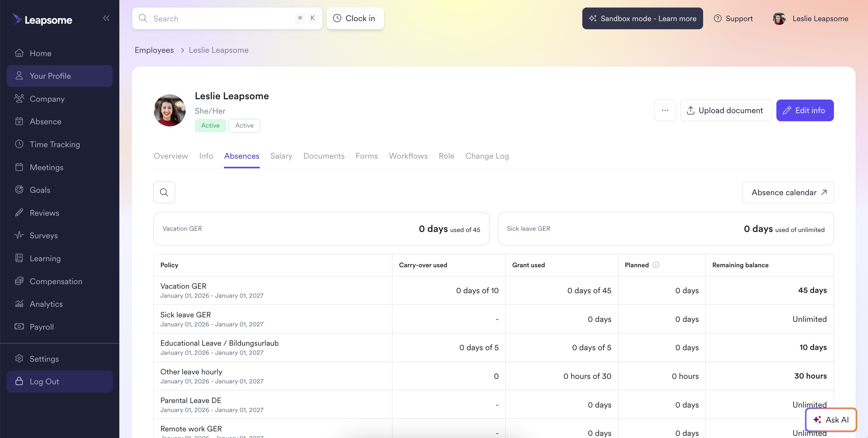Click the Clock in button
This screenshot has width=868, height=438.
355,18
